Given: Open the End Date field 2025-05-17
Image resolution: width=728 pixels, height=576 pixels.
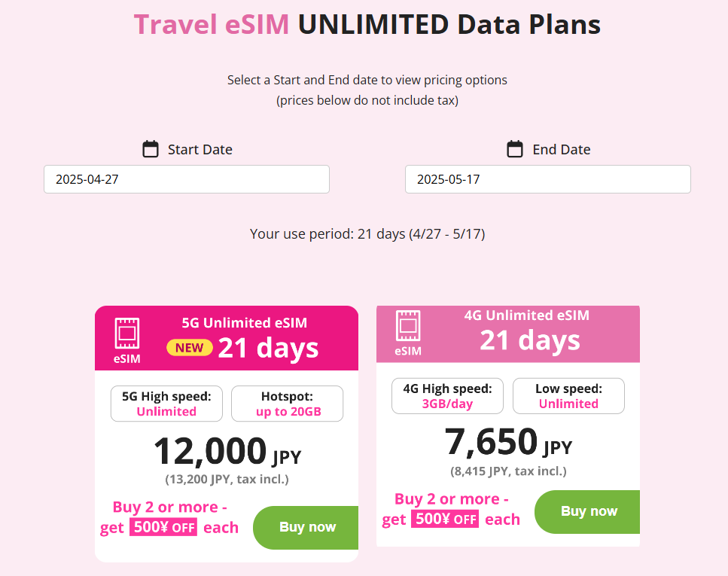Looking at the screenshot, I should click(x=548, y=179).
